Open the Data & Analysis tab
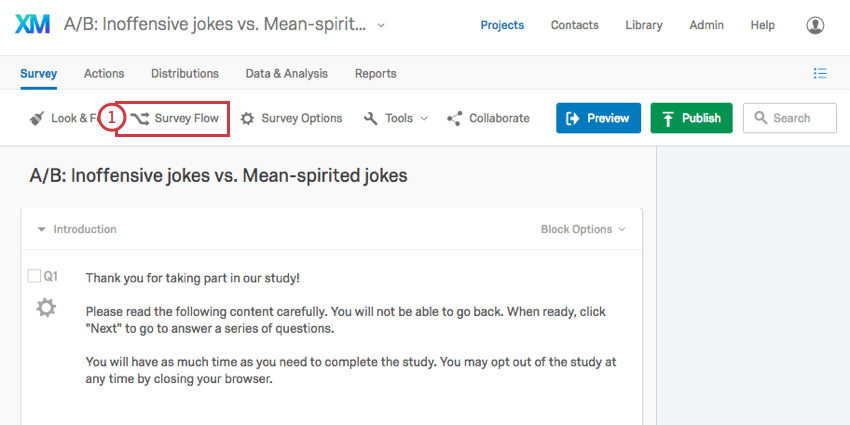The height and width of the screenshot is (425, 850). pos(286,73)
